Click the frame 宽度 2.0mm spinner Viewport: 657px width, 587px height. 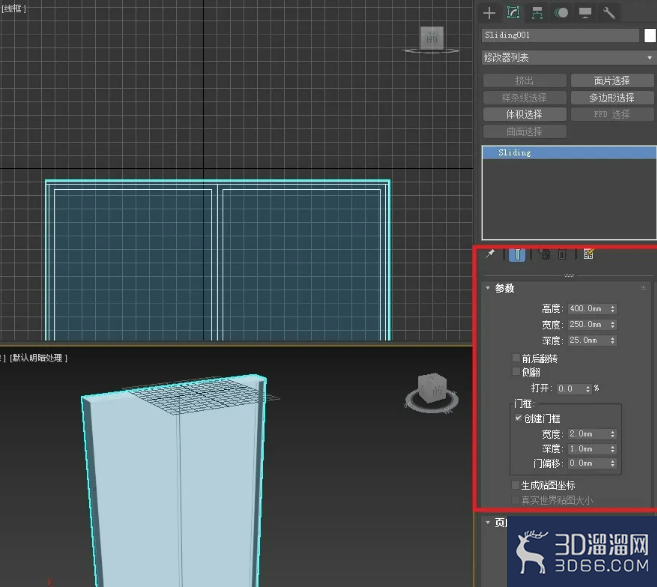coord(613,434)
